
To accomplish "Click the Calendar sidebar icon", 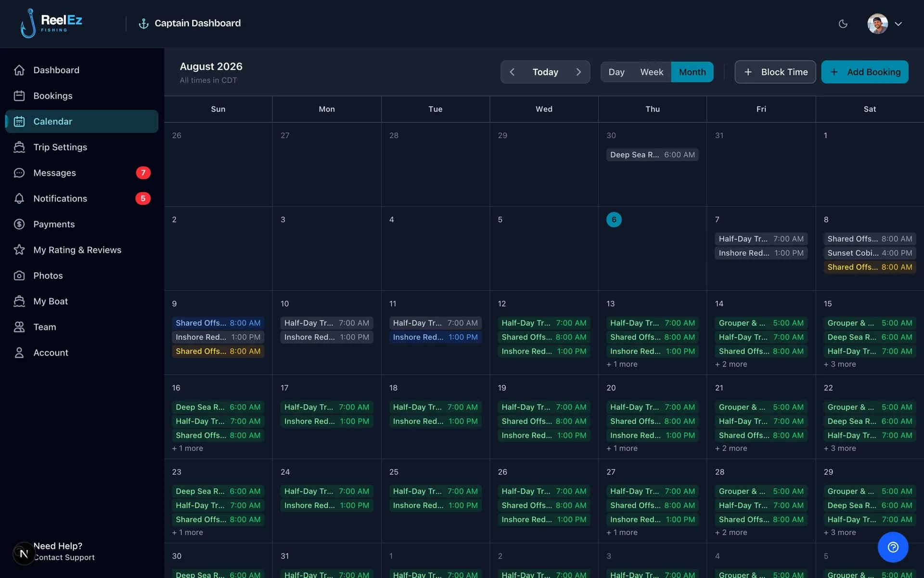I will click(19, 121).
